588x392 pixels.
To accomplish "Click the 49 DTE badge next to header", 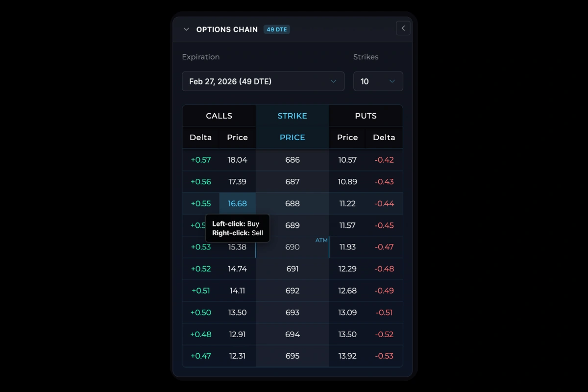I will (276, 29).
